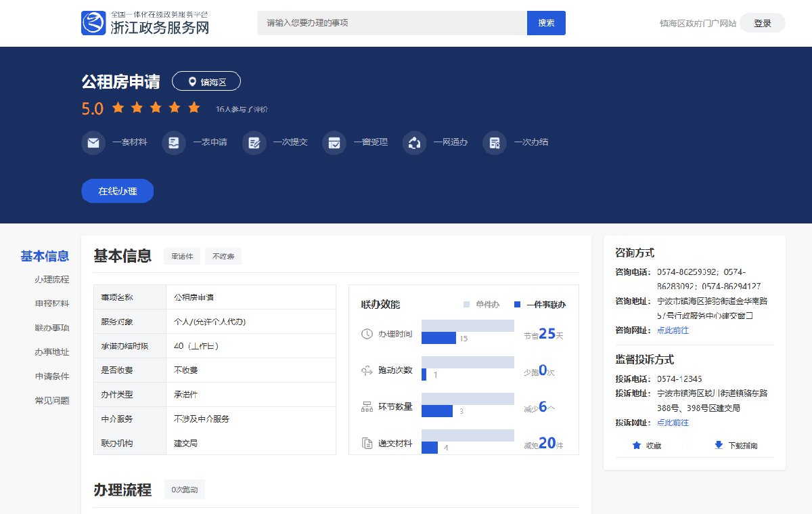Image resolution: width=812 pixels, height=514 pixels.
Task: Click the search input field
Action: click(392, 23)
